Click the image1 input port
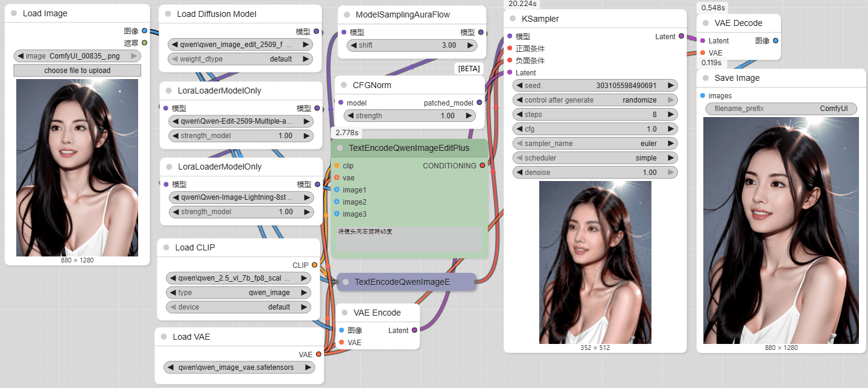 point(337,189)
